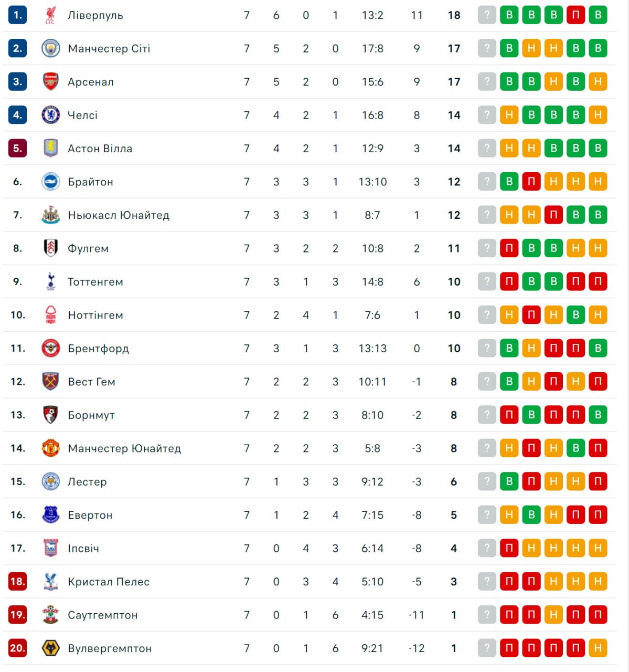Click the Arsenal club crest icon
Image resolution: width=629 pixels, height=672 pixels.
coord(50,82)
